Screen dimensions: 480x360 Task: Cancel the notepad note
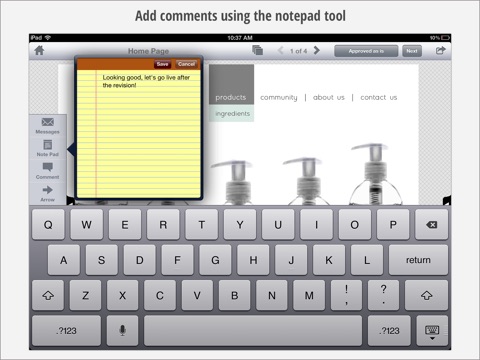tap(186, 64)
